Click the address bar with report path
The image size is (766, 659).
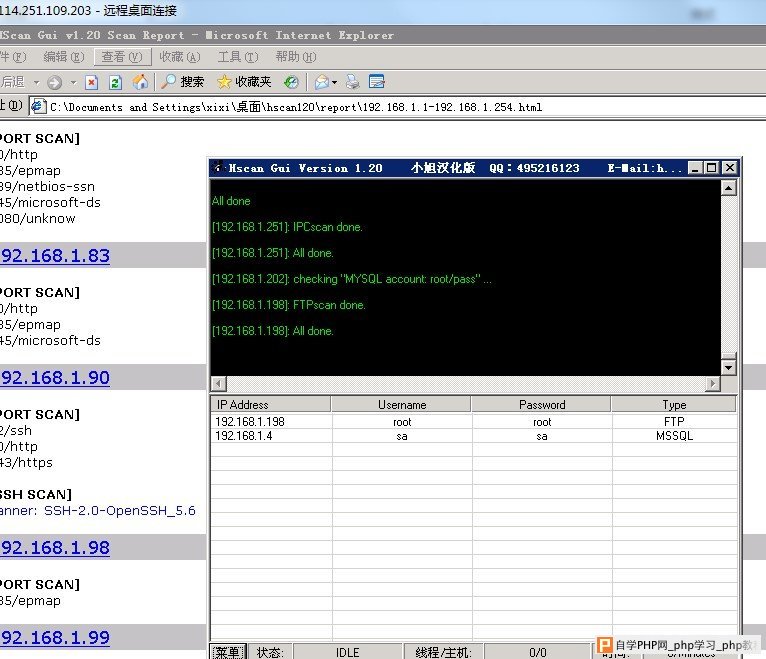(397, 107)
